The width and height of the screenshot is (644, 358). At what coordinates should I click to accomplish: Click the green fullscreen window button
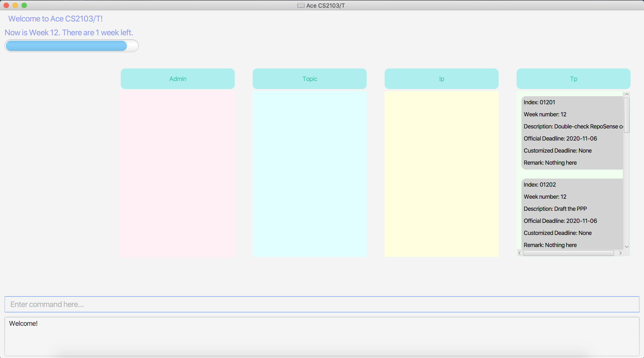(24, 5)
